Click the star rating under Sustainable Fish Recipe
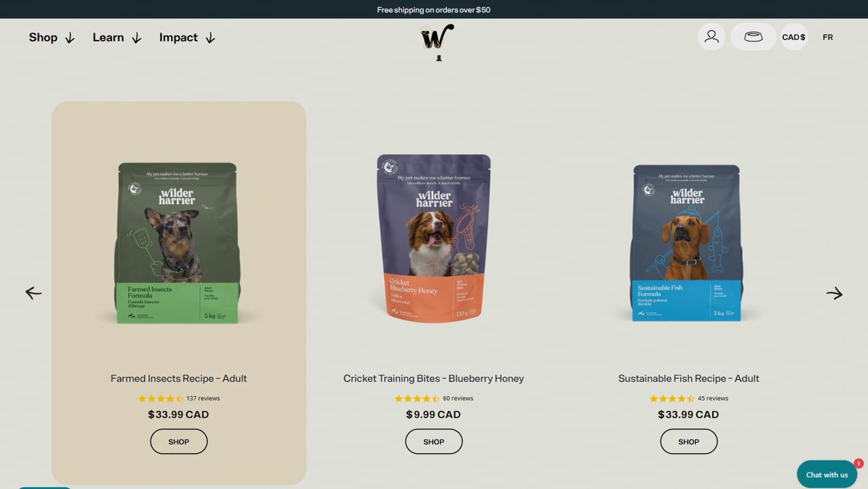Viewport: 868px width, 489px height. 672,399
